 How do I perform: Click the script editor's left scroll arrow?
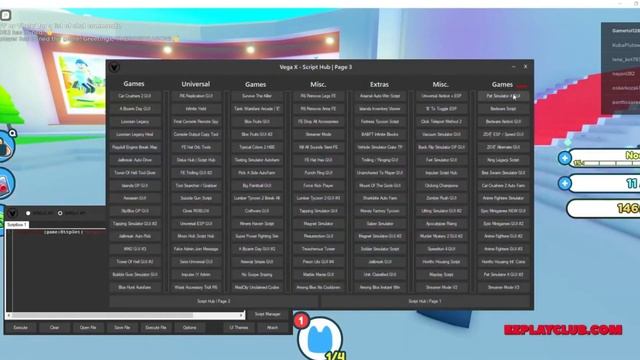[x=9, y=315]
